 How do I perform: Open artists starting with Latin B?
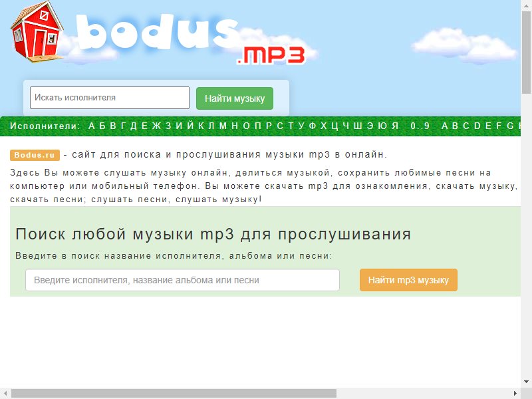[456, 126]
